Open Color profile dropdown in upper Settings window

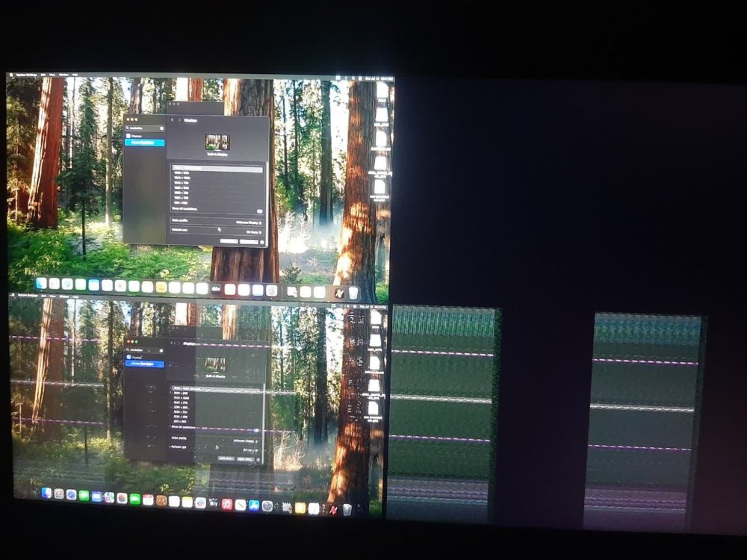point(248,223)
